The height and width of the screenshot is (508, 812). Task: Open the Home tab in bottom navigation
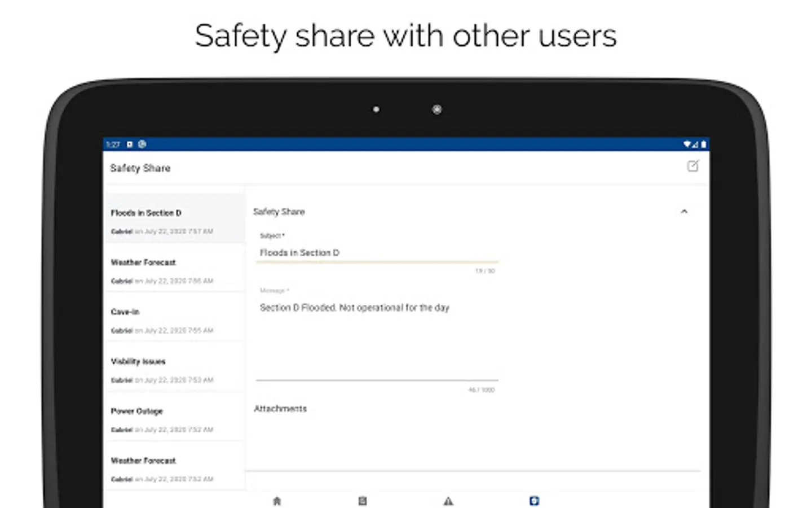pyautogui.click(x=277, y=501)
